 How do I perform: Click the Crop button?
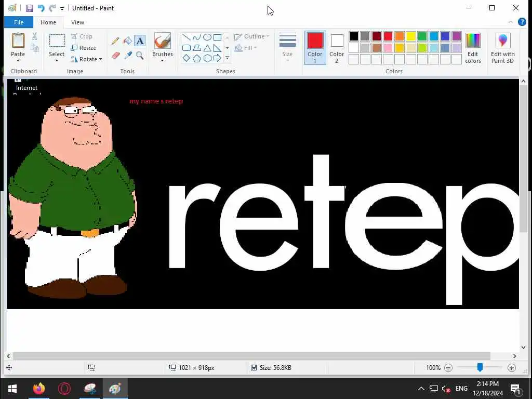click(82, 36)
